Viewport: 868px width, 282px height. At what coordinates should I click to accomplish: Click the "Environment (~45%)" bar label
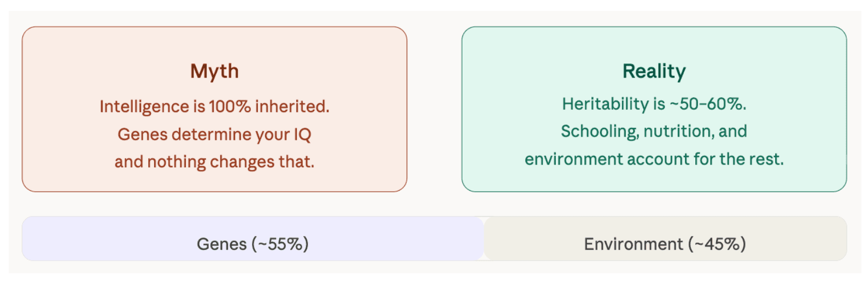point(665,244)
